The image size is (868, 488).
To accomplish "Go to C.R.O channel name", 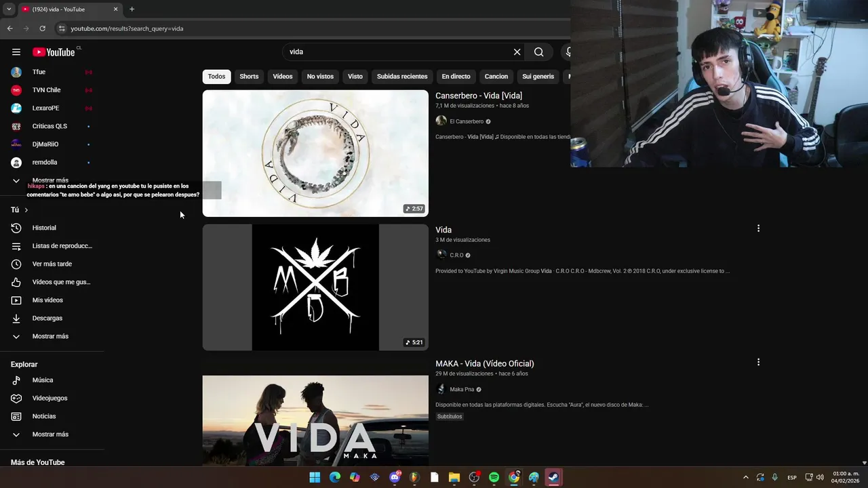I will point(456,255).
